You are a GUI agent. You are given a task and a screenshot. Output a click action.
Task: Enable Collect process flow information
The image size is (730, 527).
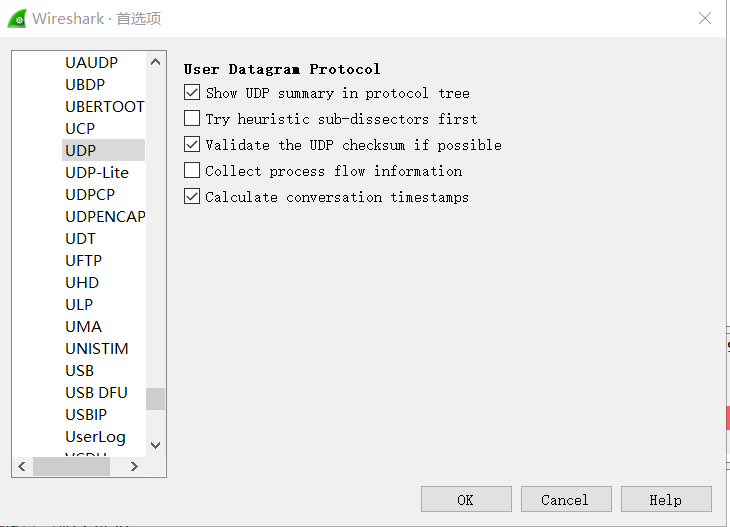coord(192,170)
